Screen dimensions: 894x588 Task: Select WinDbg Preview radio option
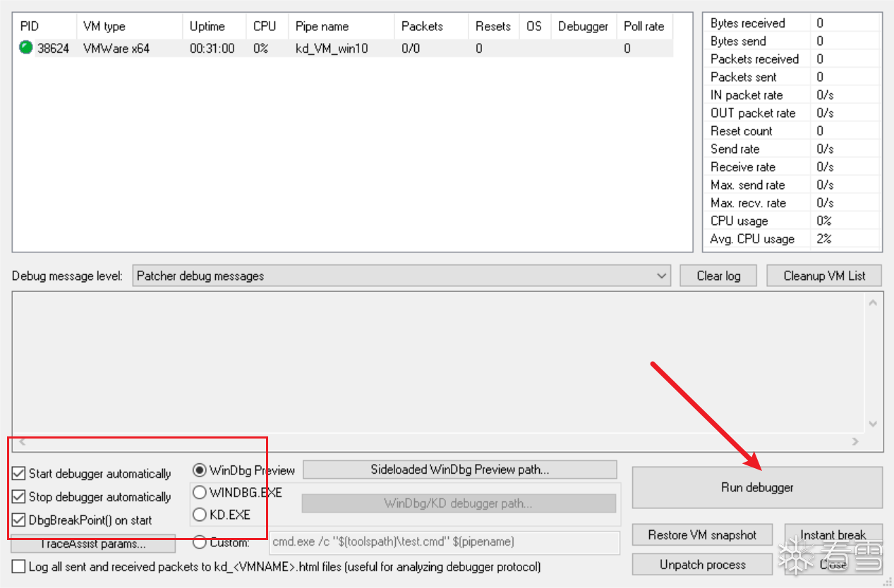pyautogui.click(x=200, y=470)
